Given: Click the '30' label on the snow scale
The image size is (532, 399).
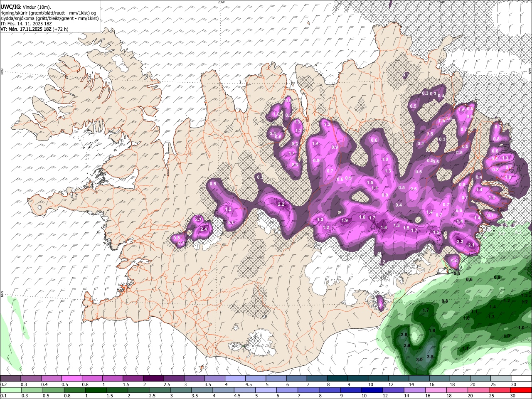Looking at the screenshot, I should [514, 384].
